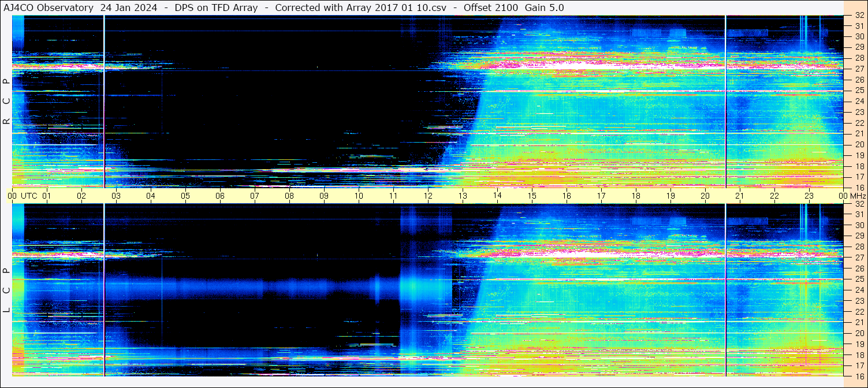Click the '17' hour tick label

601,196
